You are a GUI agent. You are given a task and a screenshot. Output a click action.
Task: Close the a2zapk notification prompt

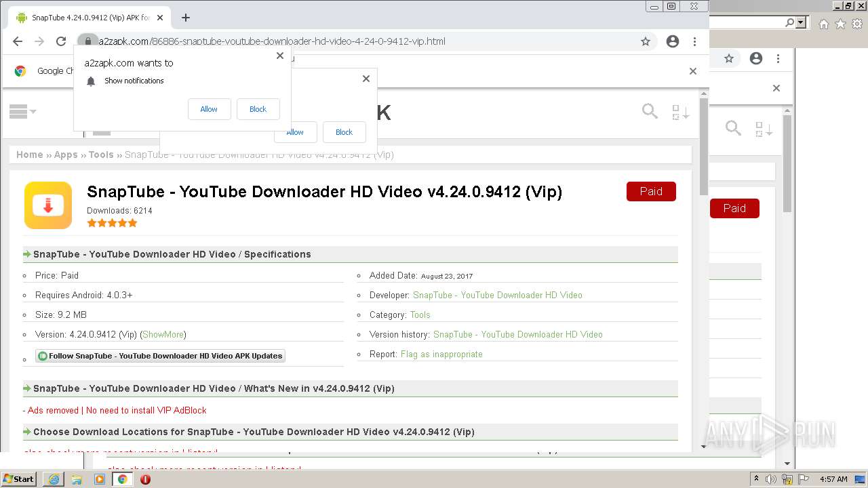280,56
